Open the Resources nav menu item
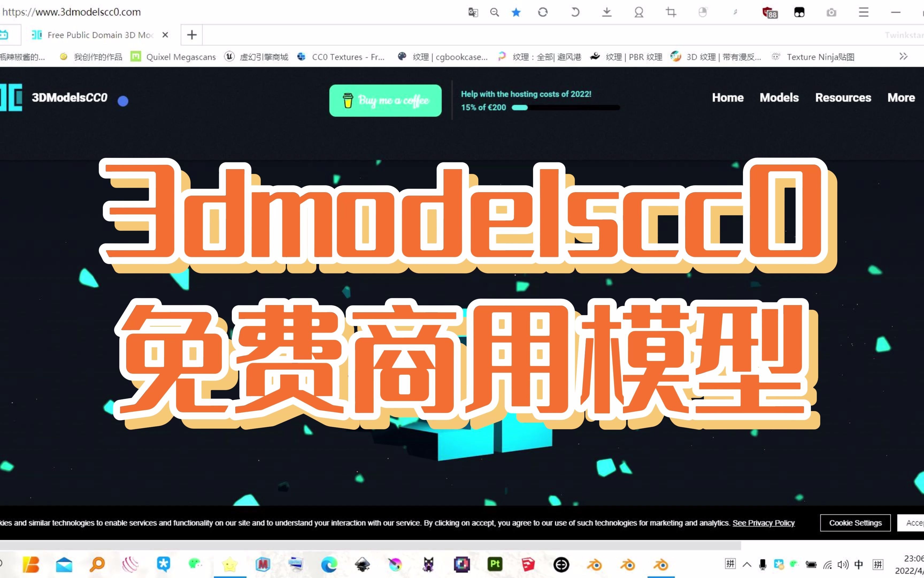The image size is (924, 578). click(x=843, y=98)
